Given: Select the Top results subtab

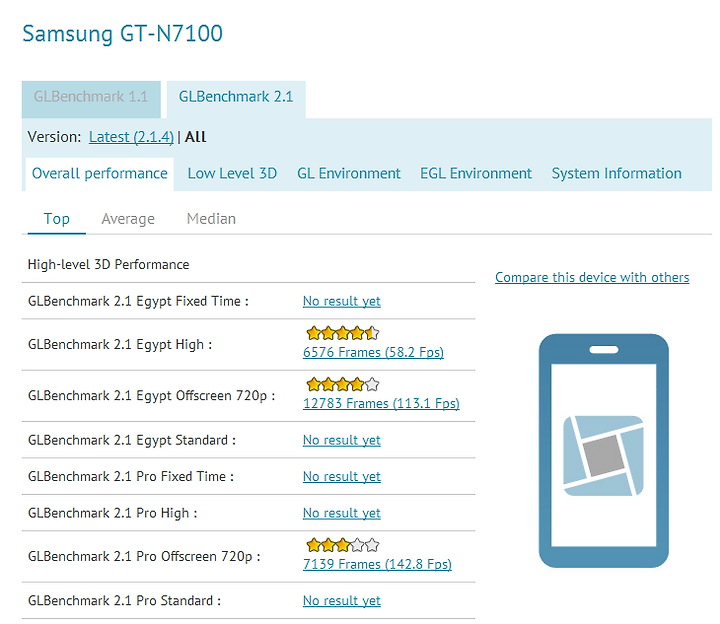Looking at the screenshot, I should [x=56, y=219].
